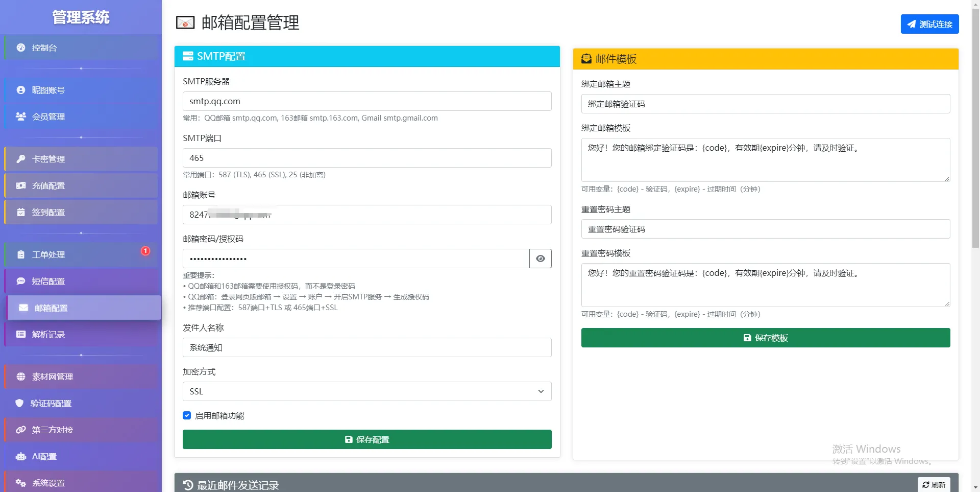Select the 会员管理 member management icon
Image resolution: width=980 pixels, height=492 pixels.
pyautogui.click(x=20, y=116)
